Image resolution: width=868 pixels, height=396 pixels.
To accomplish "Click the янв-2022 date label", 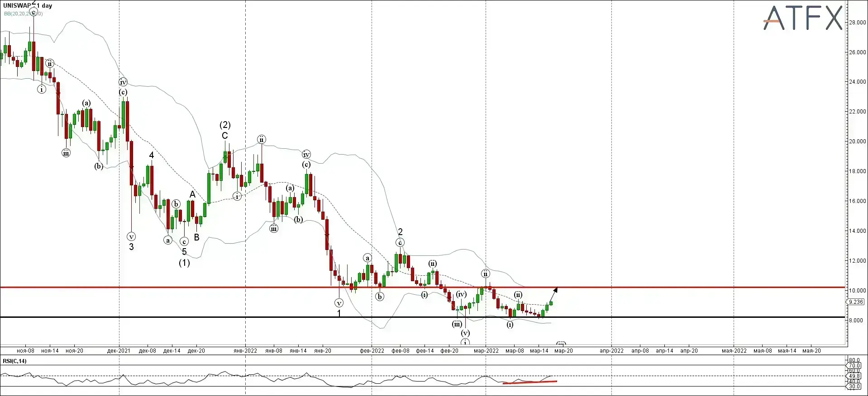I will [x=245, y=350].
